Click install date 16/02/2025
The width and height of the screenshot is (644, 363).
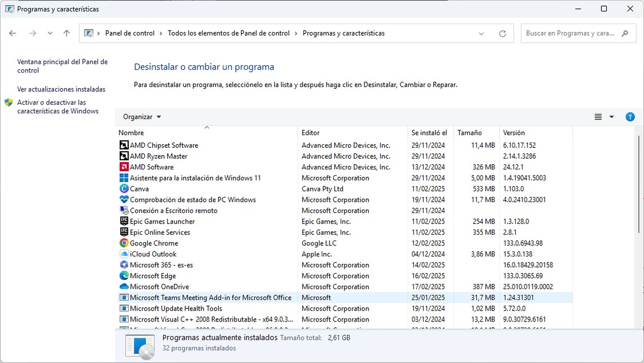pos(428,276)
